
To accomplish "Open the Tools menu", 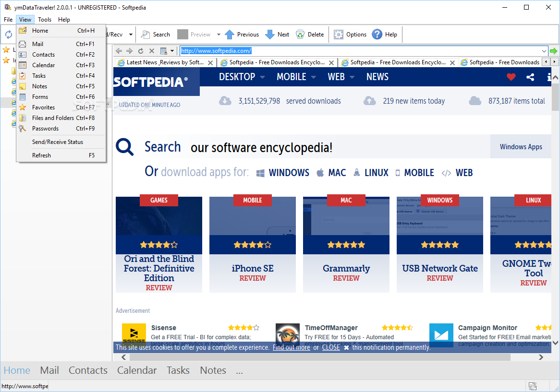I will point(45,20).
